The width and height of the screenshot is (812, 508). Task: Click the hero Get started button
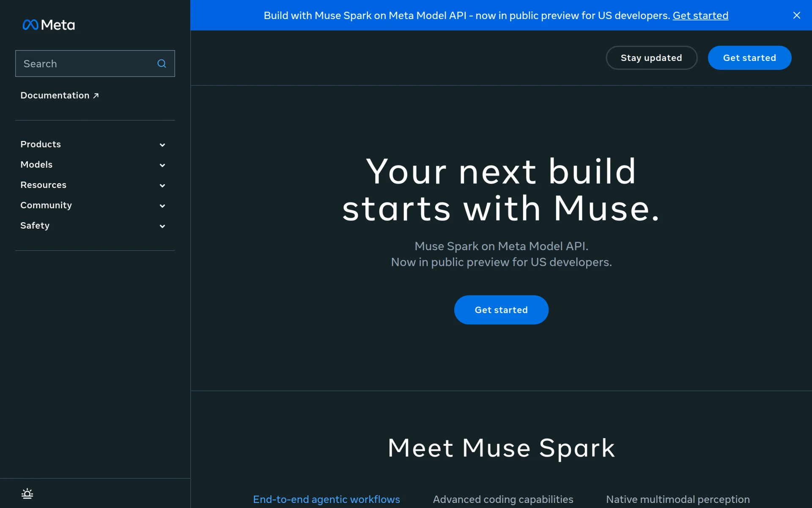(x=501, y=310)
